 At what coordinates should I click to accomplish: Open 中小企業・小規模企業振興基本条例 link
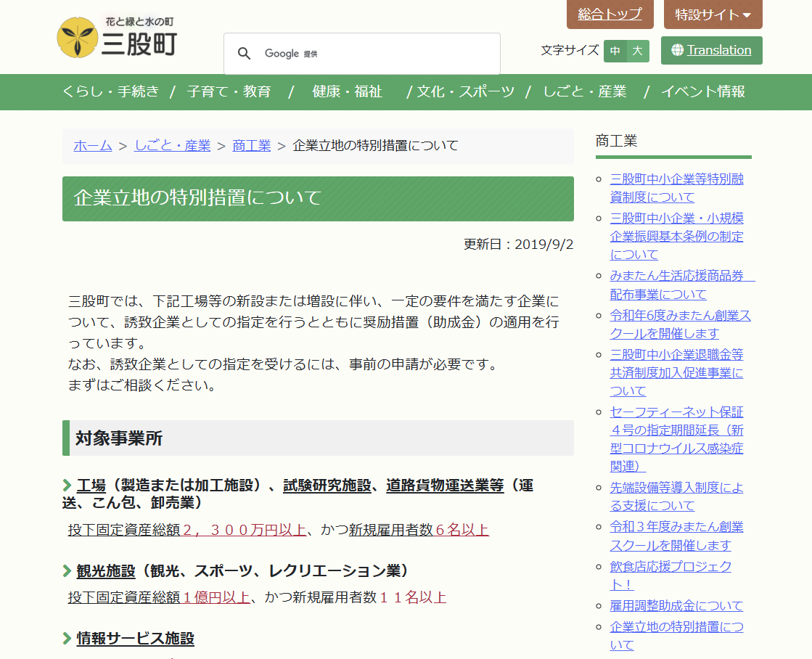(677, 237)
